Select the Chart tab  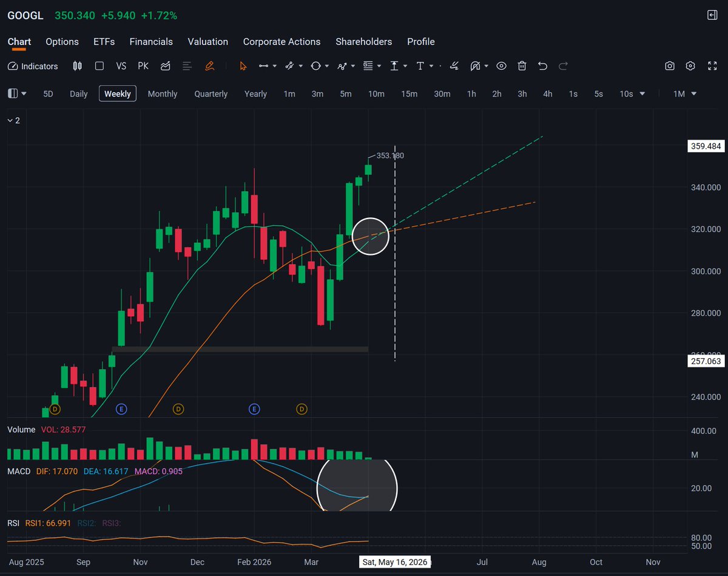pos(19,42)
